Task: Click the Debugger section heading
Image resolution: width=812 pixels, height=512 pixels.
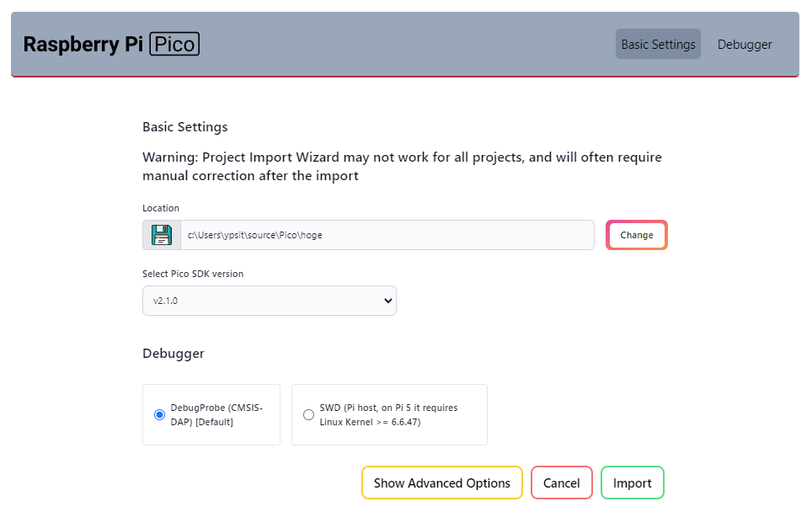Action: (x=174, y=353)
